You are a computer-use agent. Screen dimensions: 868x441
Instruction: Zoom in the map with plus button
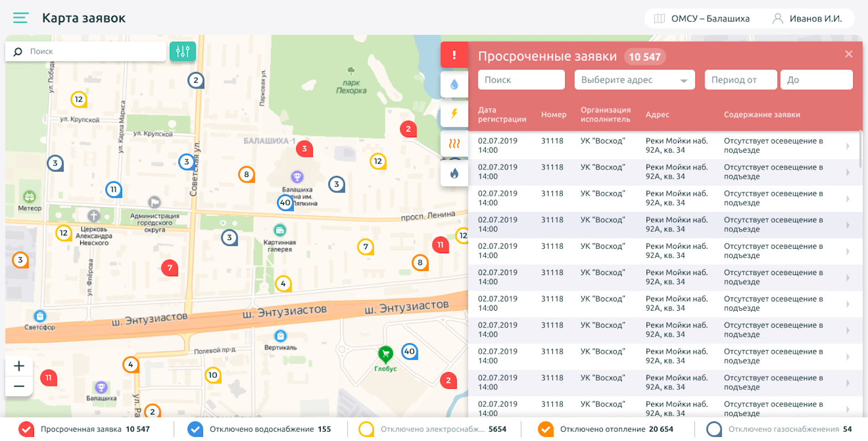[x=19, y=366]
